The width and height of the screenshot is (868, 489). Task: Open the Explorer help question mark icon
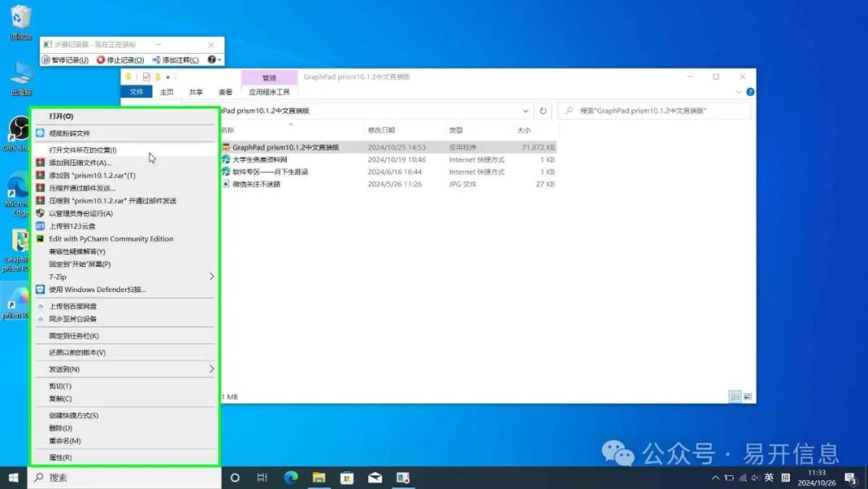(750, 92)
